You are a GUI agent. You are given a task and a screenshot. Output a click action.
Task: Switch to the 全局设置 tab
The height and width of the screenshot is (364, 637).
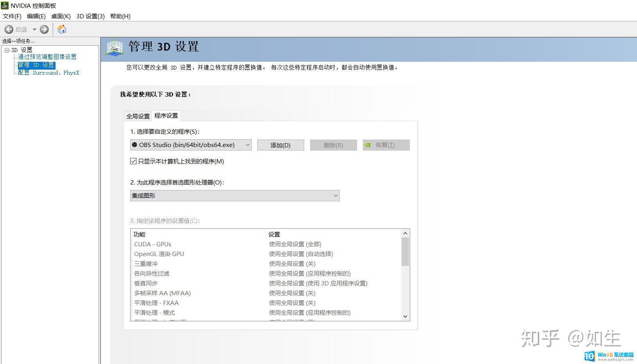click(x=138, y=116)
